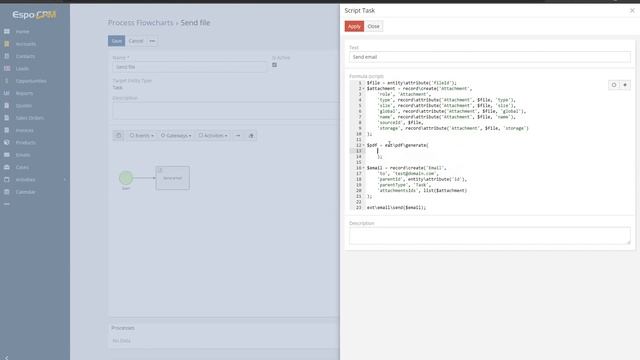Go to Process Flowcharts breadcrumb
Screen dimensions: 640x360
click(140, 23)
